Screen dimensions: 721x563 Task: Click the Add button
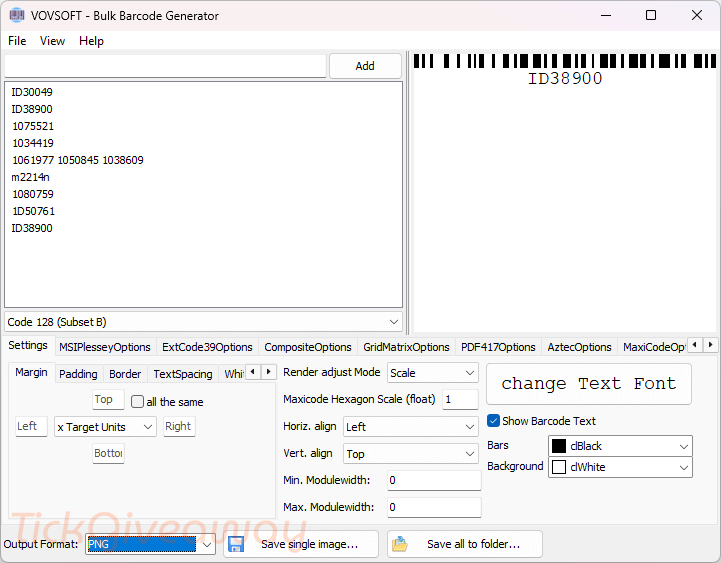coord(365,66)
